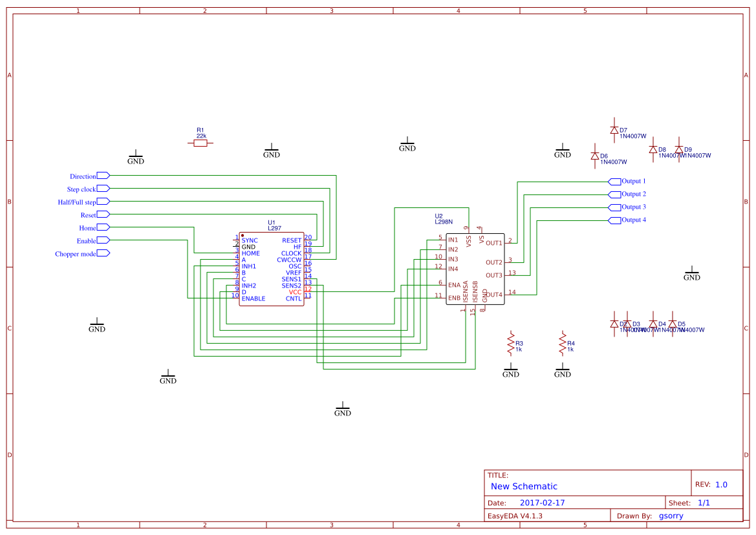756x535 pixels.
Task: Click the OUT3 pin label on U2
Action: (x=493, y=275)
